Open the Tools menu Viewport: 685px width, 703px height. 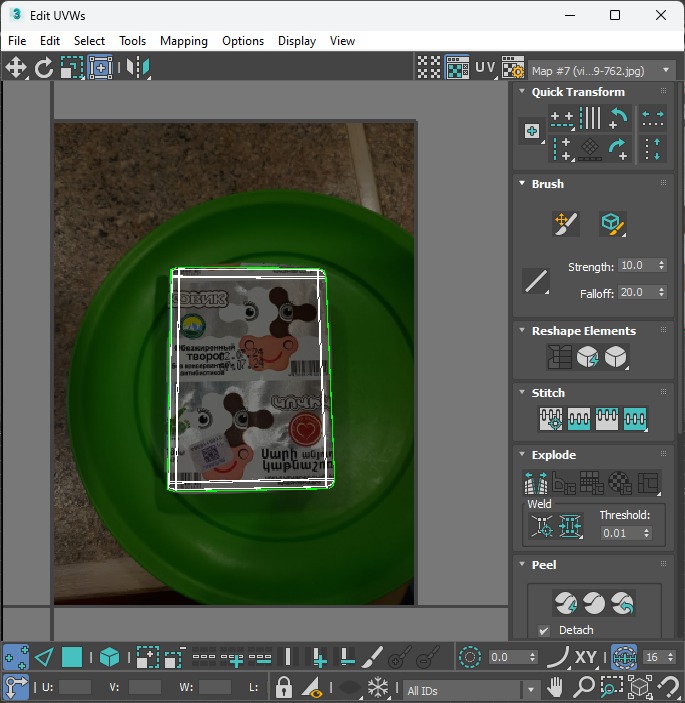click(x=132, y=41)
